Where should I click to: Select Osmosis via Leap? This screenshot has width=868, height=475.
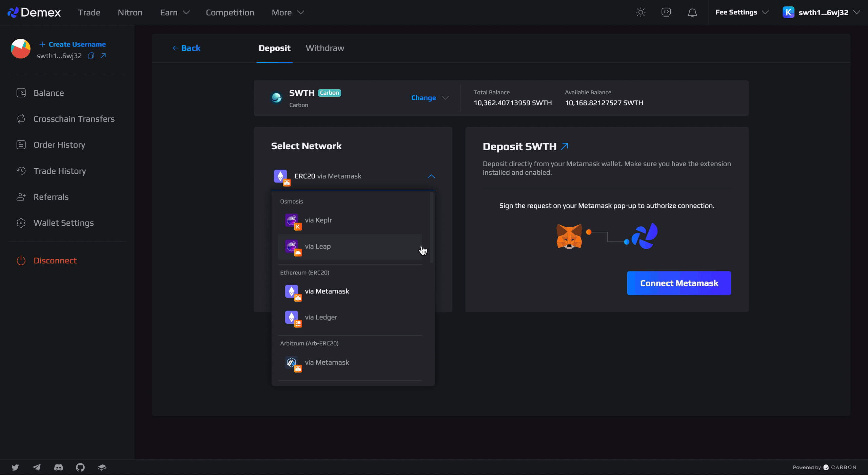tap(350, 247)
